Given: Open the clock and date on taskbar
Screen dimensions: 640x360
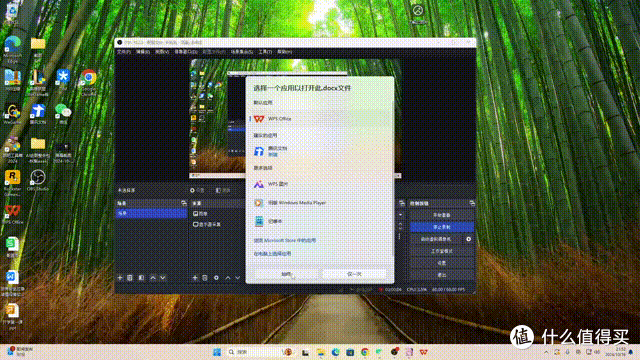Looking at the screenshot, I should point(615,352).
